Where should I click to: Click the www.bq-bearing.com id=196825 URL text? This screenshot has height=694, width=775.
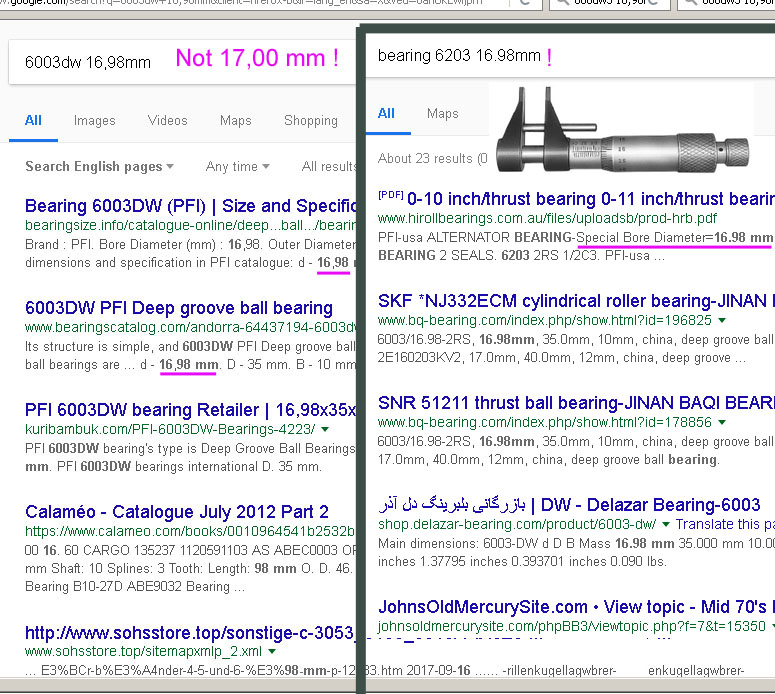[x=545, y=320]
